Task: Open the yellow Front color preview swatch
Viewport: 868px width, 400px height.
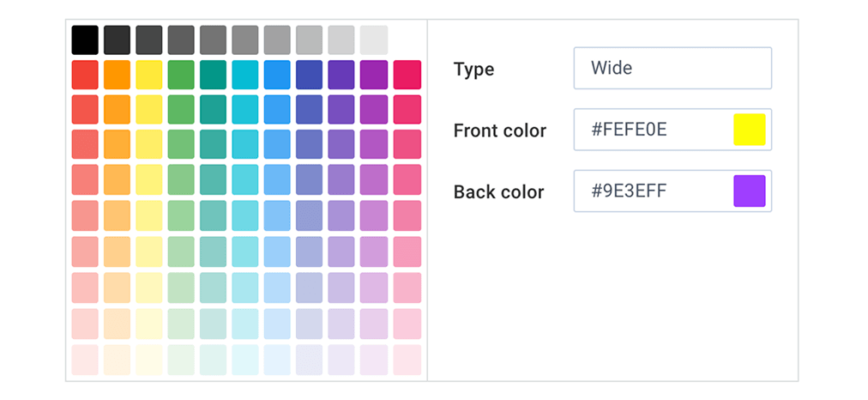Action: (749, 130)
